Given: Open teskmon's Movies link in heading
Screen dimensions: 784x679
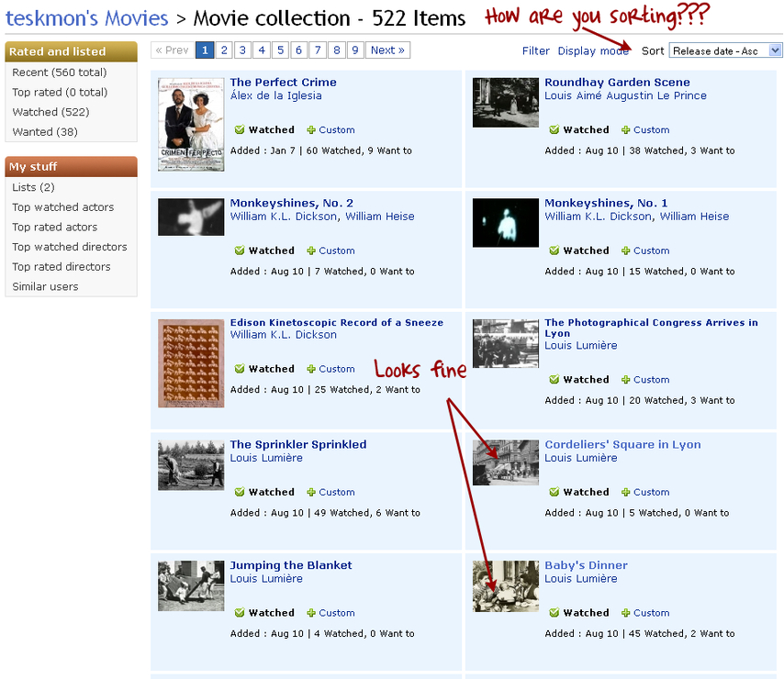Looking at the screenshot, I should pyautogui.click(x=87, y=18).
